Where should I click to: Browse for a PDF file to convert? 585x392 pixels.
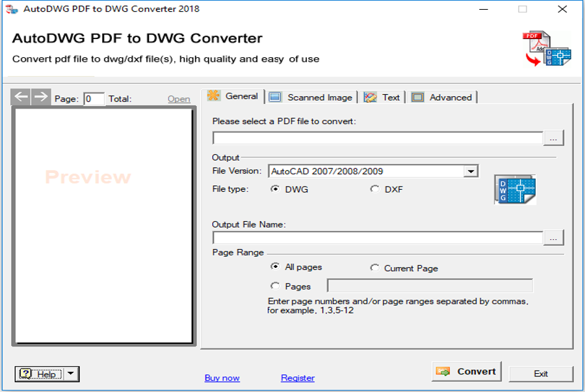point(553,138)
